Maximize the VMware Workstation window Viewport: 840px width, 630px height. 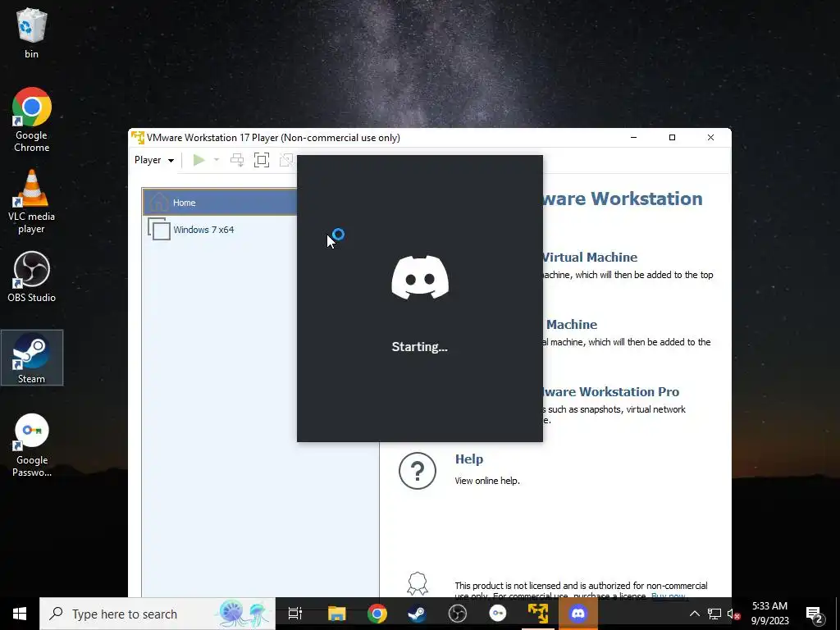coord(673,138)
